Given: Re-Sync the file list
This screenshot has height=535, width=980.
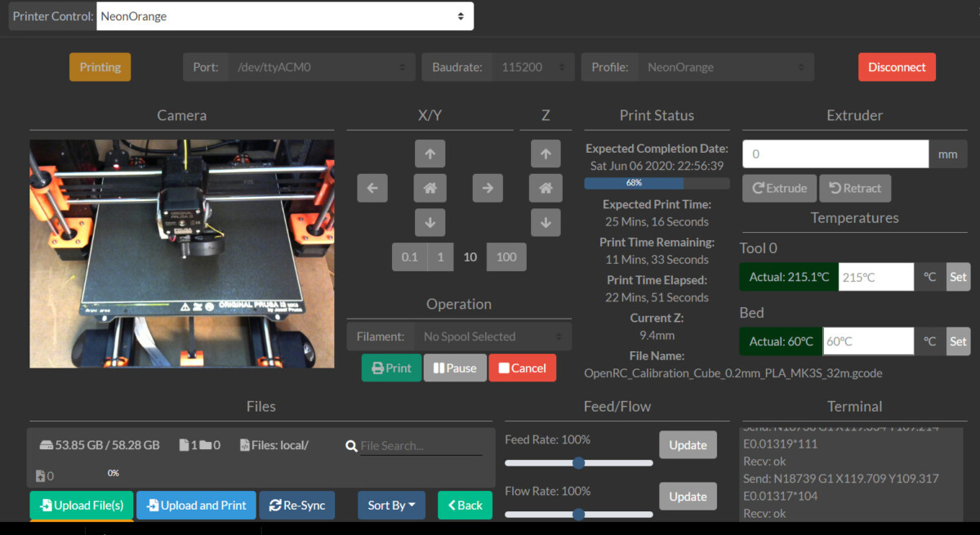Looking at the screenshot, I should click(297, 506).
